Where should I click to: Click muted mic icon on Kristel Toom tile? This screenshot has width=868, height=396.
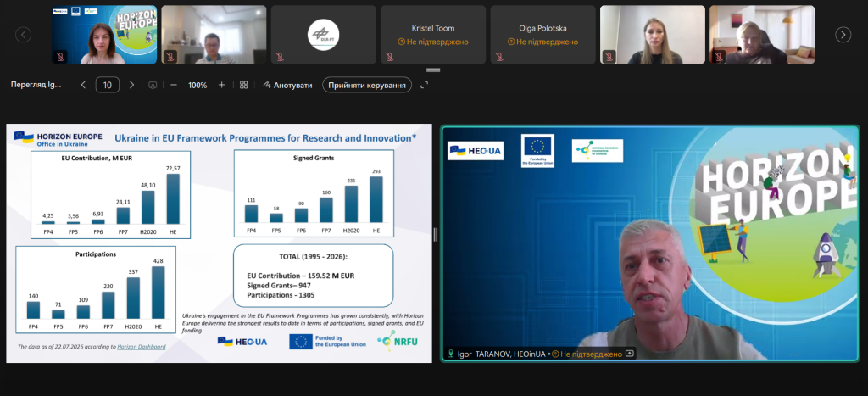coord(390,57)
